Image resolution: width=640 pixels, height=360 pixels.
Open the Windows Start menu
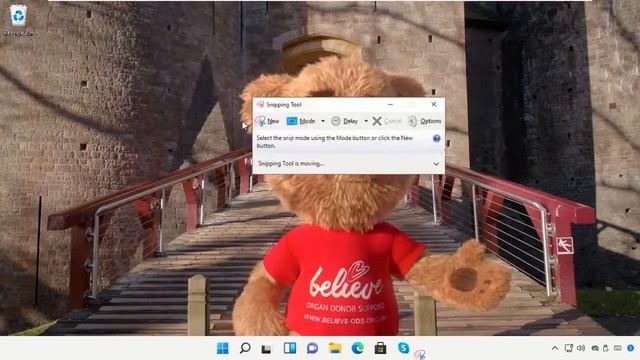pyautogui.click(x=223, y=348)
